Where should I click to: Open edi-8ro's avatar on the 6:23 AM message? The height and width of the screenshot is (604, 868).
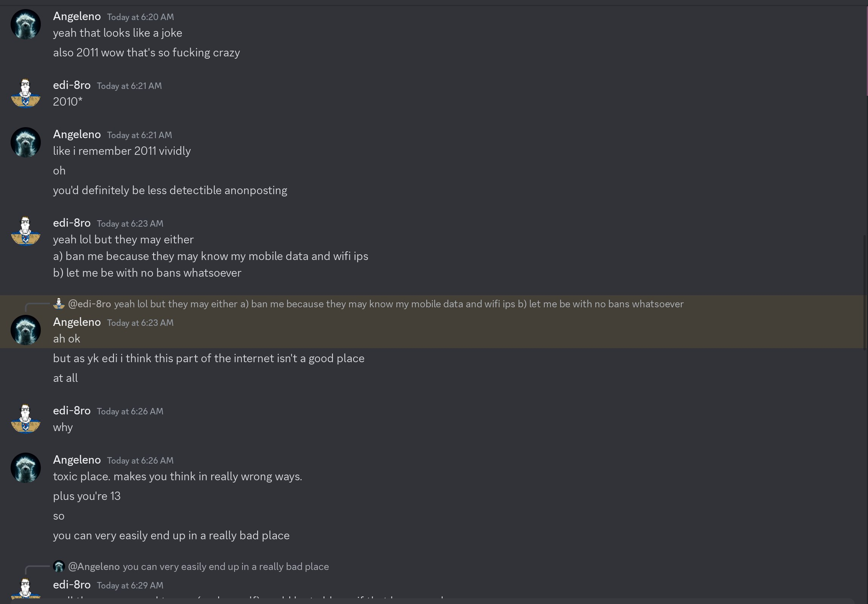[x=26, y=231]
